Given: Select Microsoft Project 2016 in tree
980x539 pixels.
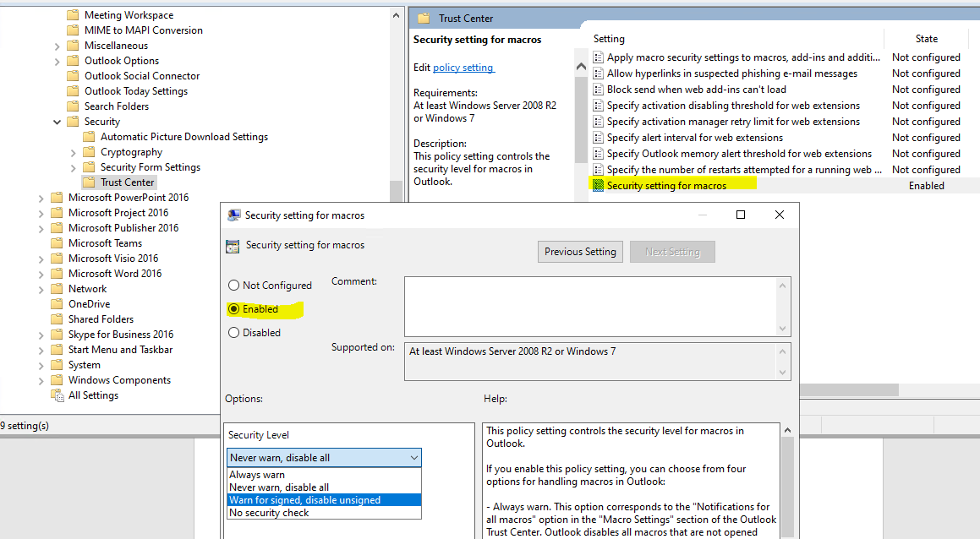Looking at the screenshot, I should (x=118, y=213).
